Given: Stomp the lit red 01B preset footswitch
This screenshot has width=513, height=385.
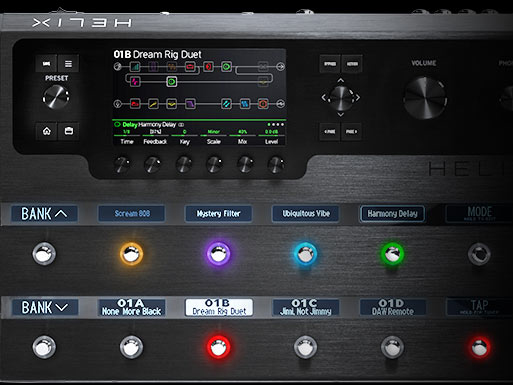Looking at the screenshot, I should click(x=218, y=347).
